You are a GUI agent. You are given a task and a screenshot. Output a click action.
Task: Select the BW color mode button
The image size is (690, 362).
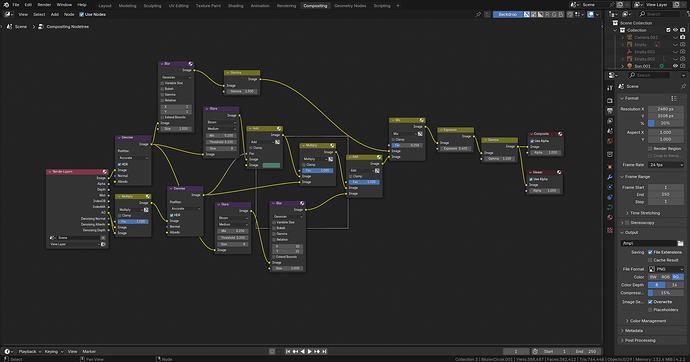(x=653, y=277)
